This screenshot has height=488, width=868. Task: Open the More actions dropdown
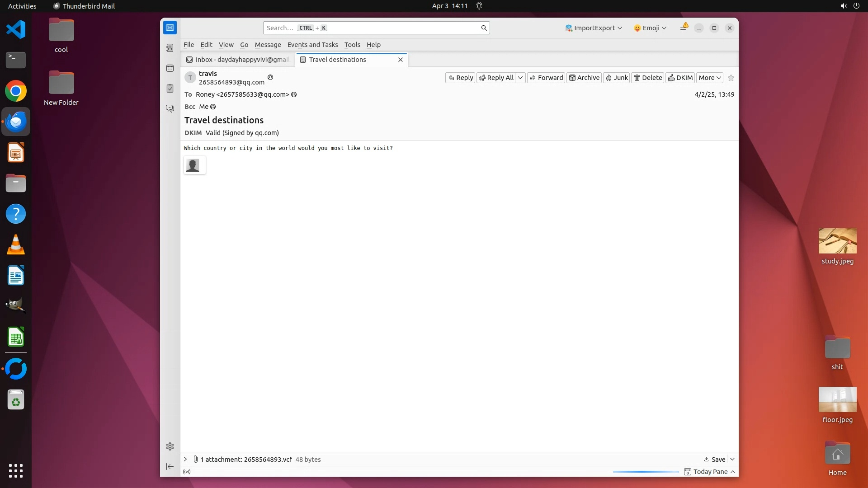click(x=709, y=78)
